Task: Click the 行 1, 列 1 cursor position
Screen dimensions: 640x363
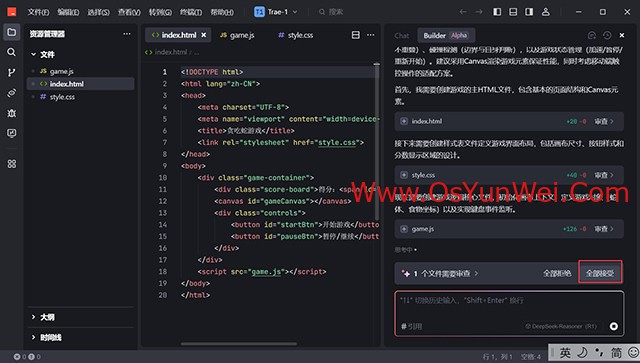Action: click(497, 357)
